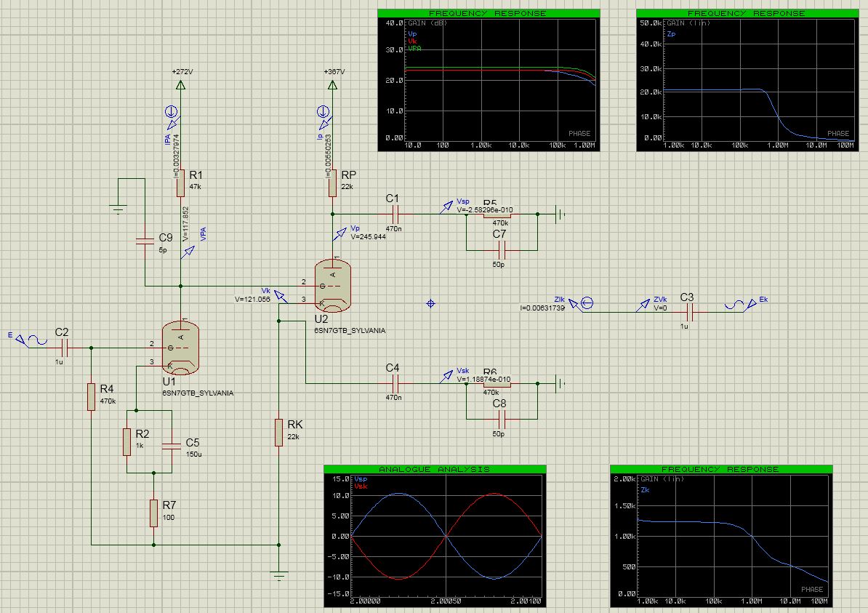868x613 pixels.
Task: Select the Vsp voltage probe arrow
Action: 446,207
